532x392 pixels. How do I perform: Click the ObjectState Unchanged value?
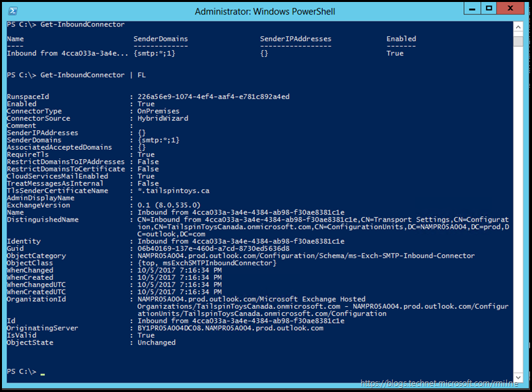click(156, 343)
